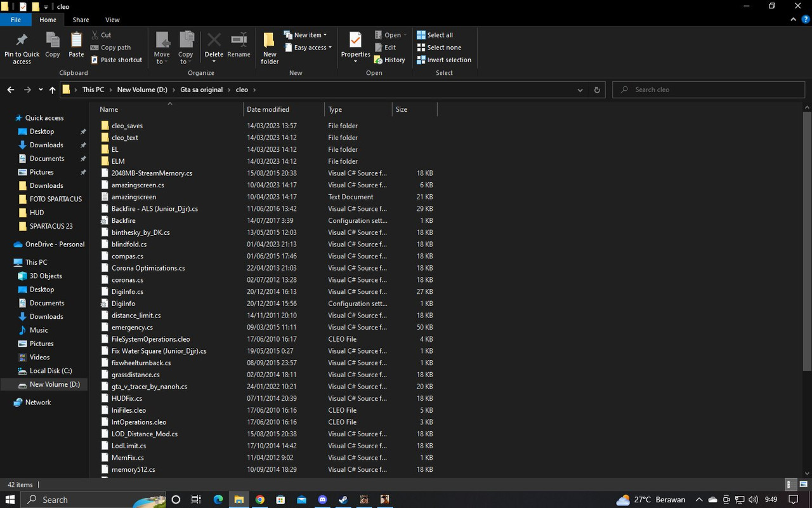This screenshot has height=508, width=812.
Task: Click Copy path in the Clipboard group
Action: click(x=110, y=48)
